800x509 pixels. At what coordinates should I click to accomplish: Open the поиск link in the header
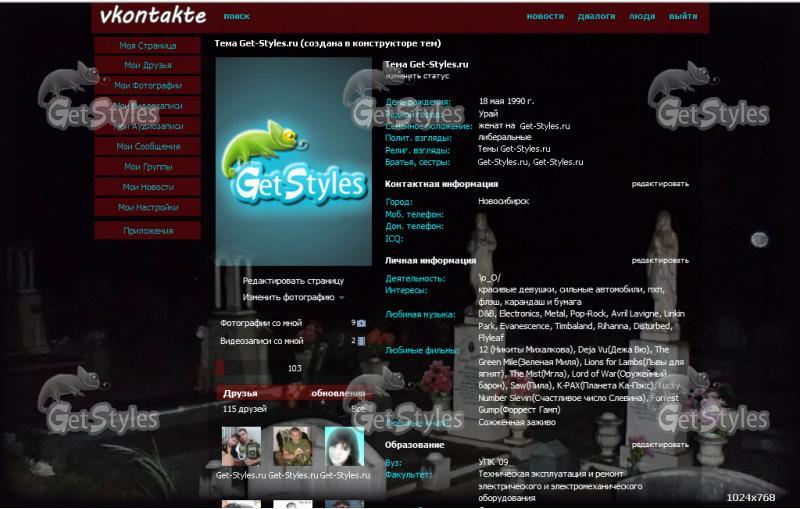237,16
